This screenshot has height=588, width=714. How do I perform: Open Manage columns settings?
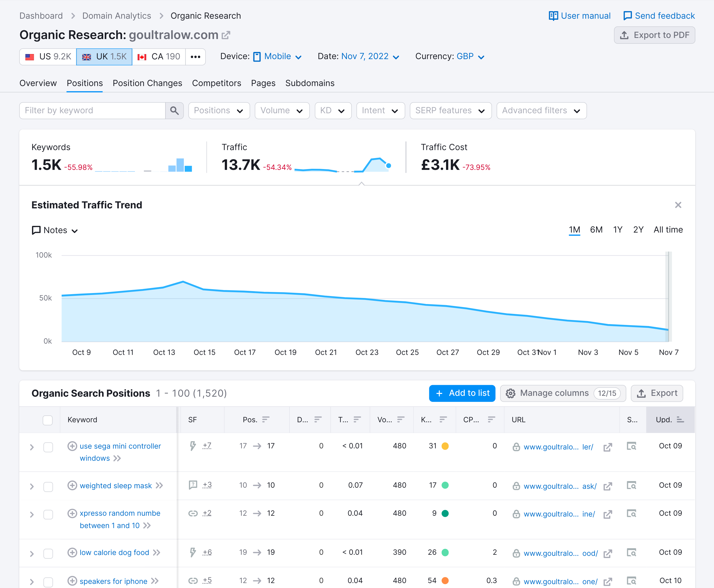pyautogui.click(x=563, y=393)
